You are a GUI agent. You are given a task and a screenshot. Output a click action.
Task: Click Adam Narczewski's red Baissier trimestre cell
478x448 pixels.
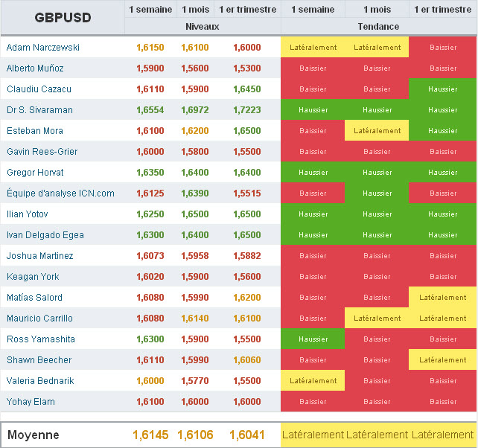click(x=443, y=47)
